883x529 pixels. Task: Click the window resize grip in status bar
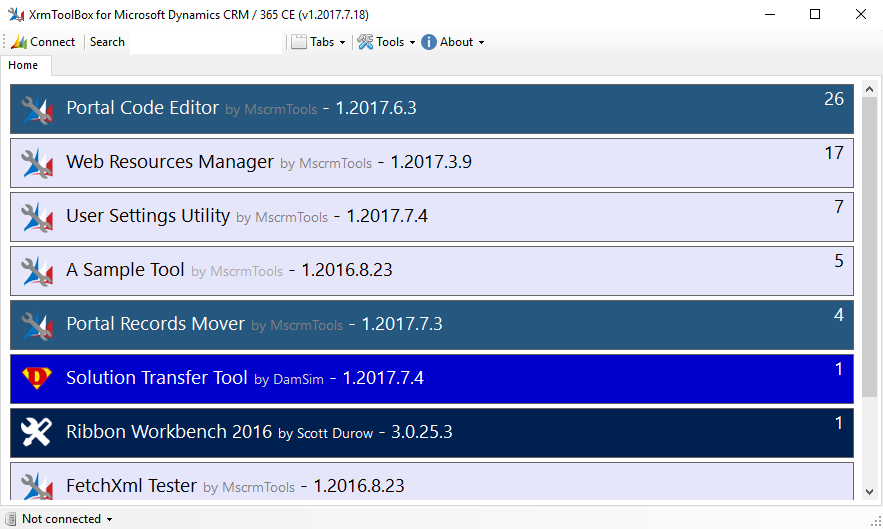[876, 522]
